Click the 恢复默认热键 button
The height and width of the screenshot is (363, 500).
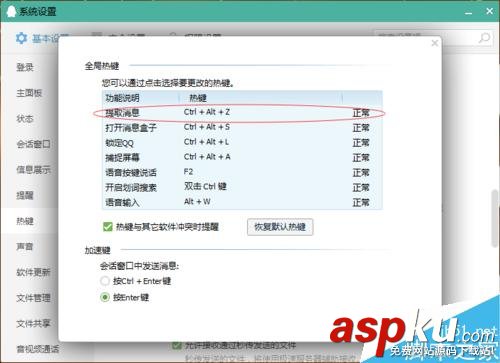[280, 227]
